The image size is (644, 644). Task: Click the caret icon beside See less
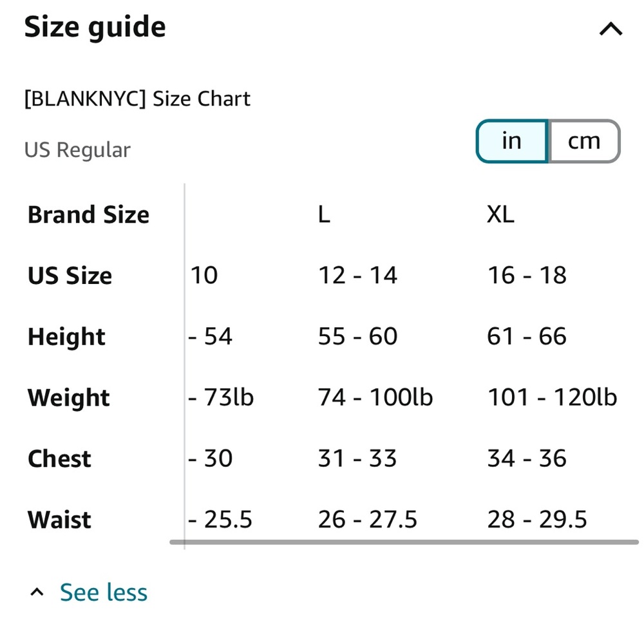(38, 592)
